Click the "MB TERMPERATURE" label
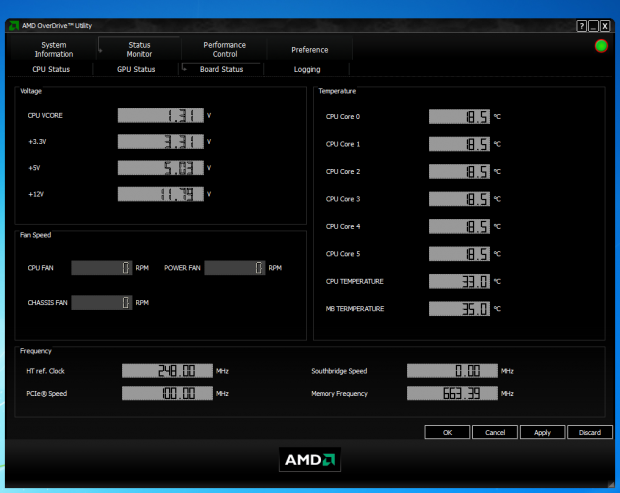This screenshot has width=620, height=493. tap(355, 309)
